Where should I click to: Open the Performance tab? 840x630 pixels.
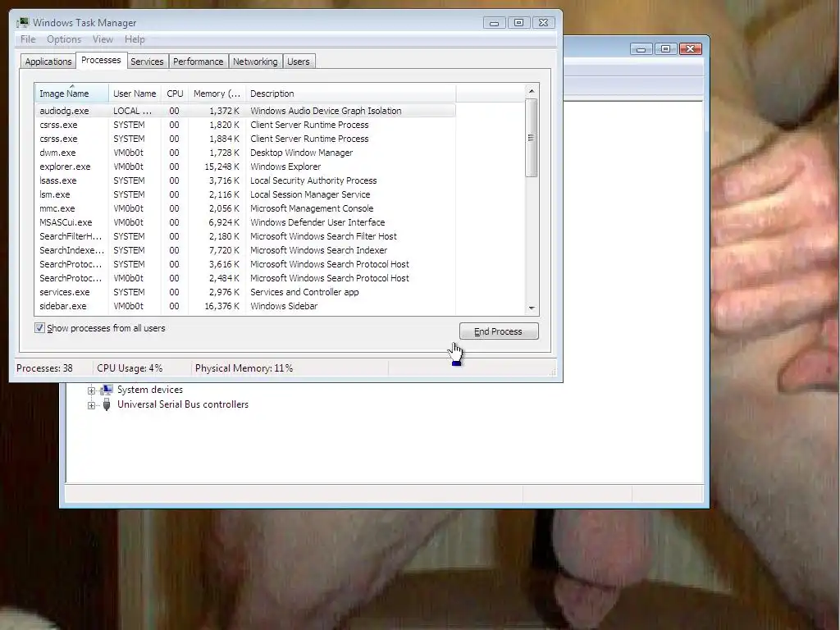[198, 62]
